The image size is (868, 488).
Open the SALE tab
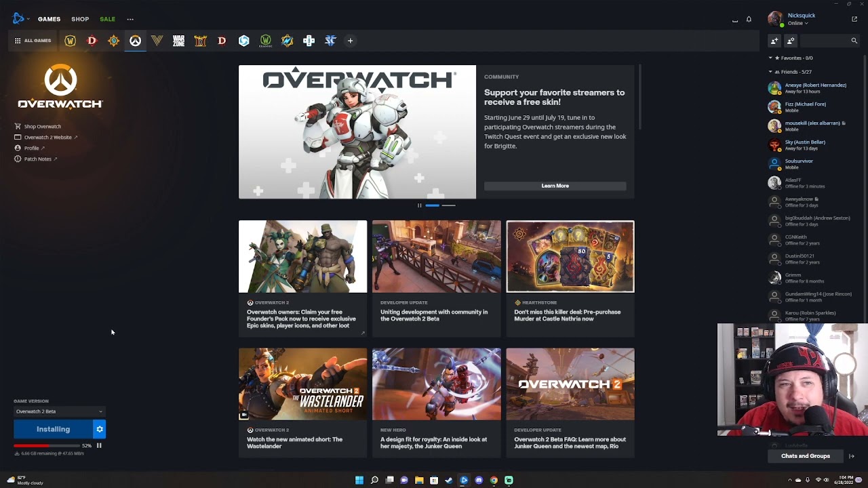pyautogui.click(x=107, y=19)
